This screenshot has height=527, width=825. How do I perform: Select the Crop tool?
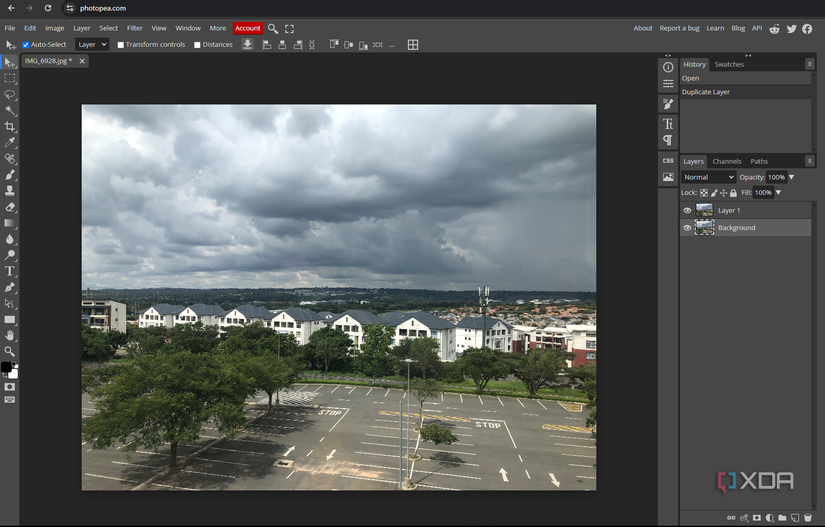pyautogui.click(x=9, y=127)
